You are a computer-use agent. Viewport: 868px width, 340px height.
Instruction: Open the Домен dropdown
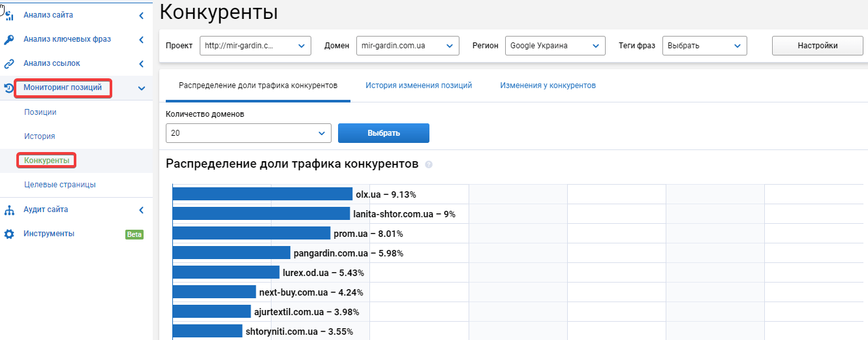click(x=408, y=46)
